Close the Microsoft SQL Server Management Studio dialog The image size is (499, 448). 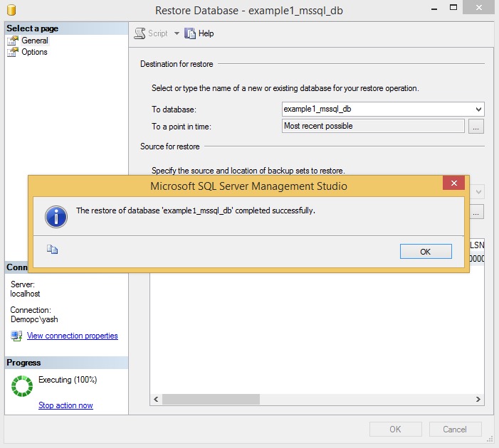[x=454, y=183]
